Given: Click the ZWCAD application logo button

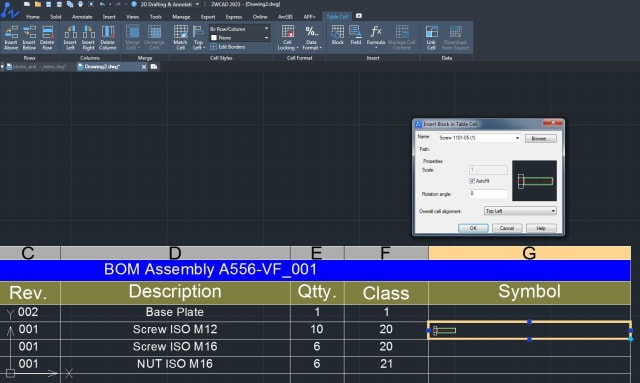Looking at the screenshot, I should pos(9,10).
